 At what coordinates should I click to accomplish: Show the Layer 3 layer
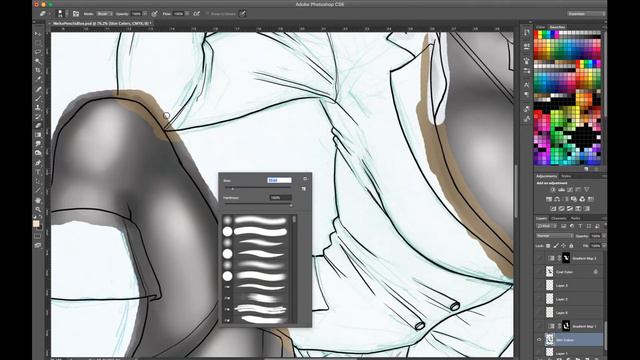coord(539,285)
